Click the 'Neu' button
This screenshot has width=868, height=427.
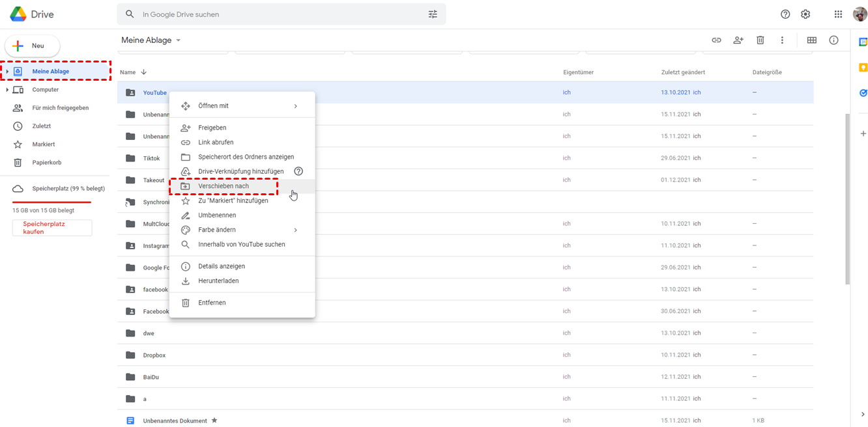[x=33, y=46]
